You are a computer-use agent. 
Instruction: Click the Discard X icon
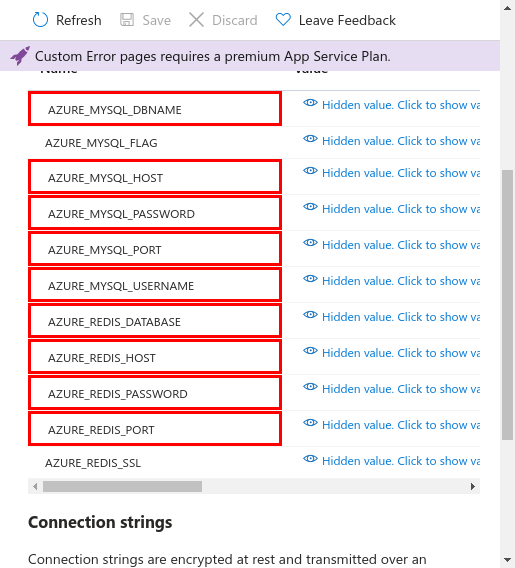click(x=196, y=20)
